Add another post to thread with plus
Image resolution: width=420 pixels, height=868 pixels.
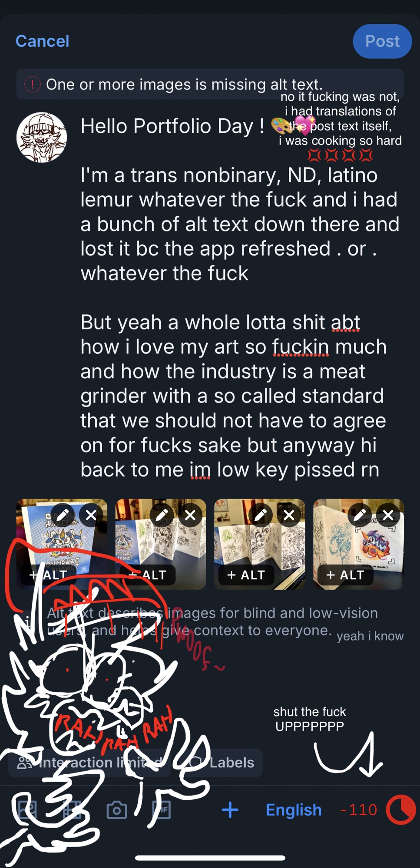pyautogui.click(x=230, y=810)
